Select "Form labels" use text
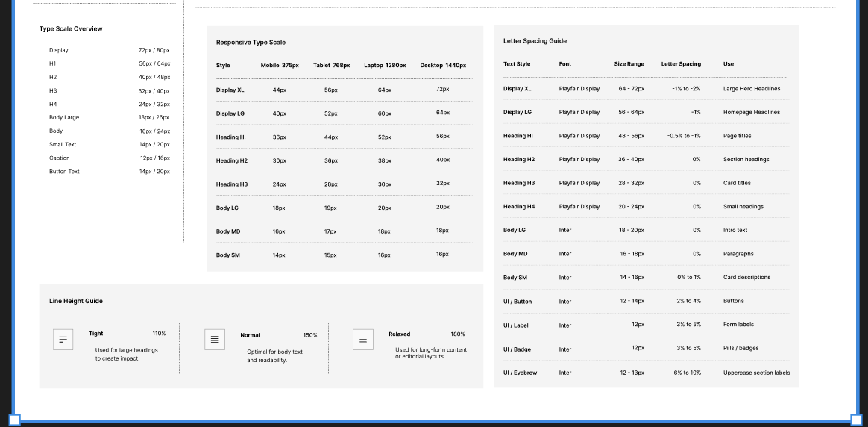 (x=738, y=325)
